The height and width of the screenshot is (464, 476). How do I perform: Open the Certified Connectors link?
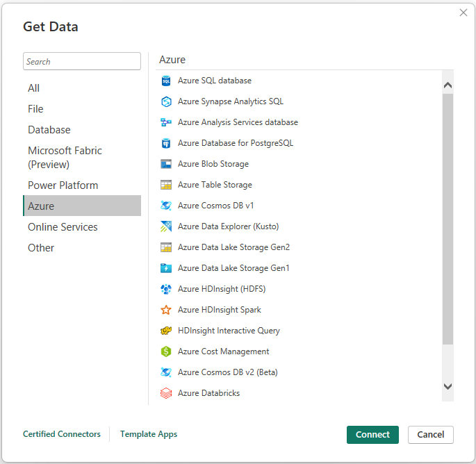click(62, 434)
